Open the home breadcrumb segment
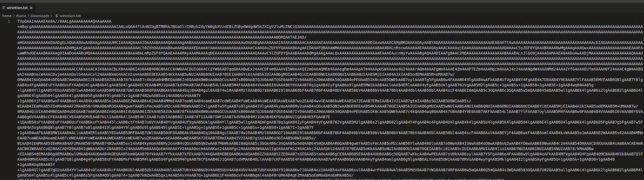Image resolution: width=644 pixels, height=180 pixels. 7,16
